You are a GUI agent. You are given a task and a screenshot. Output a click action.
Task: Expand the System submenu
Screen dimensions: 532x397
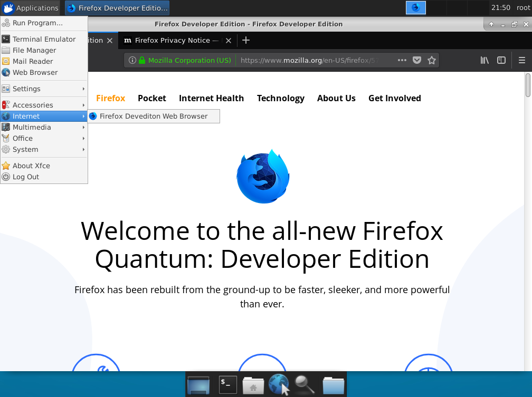click(44, 150)
